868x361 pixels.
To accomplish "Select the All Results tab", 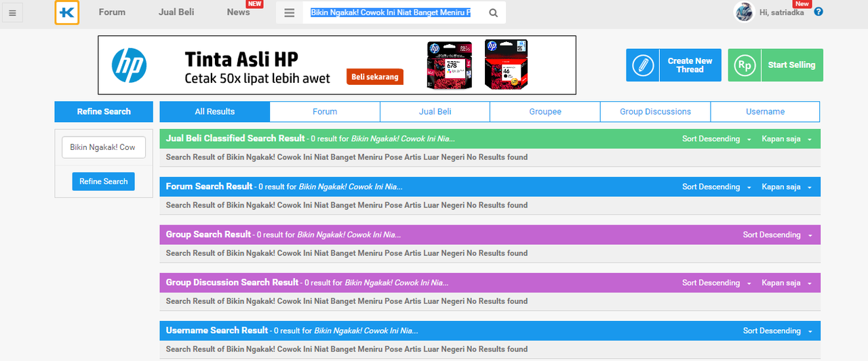I will 215,111.
